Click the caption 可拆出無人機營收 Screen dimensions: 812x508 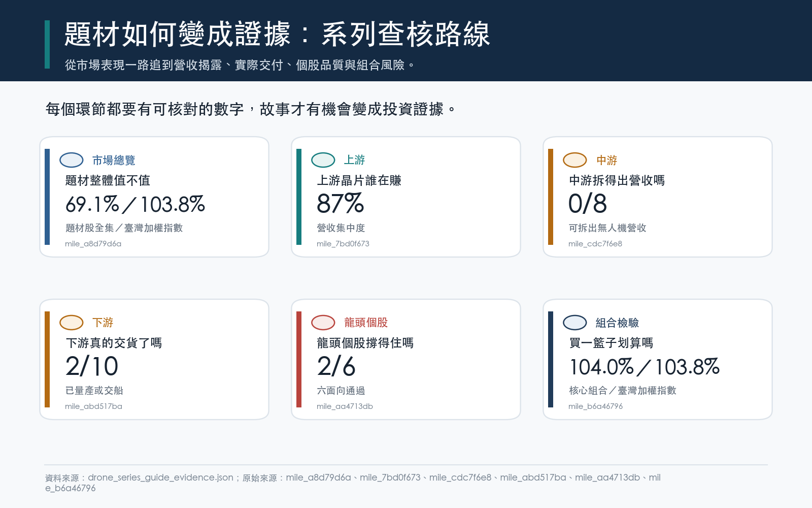(607, 228)
